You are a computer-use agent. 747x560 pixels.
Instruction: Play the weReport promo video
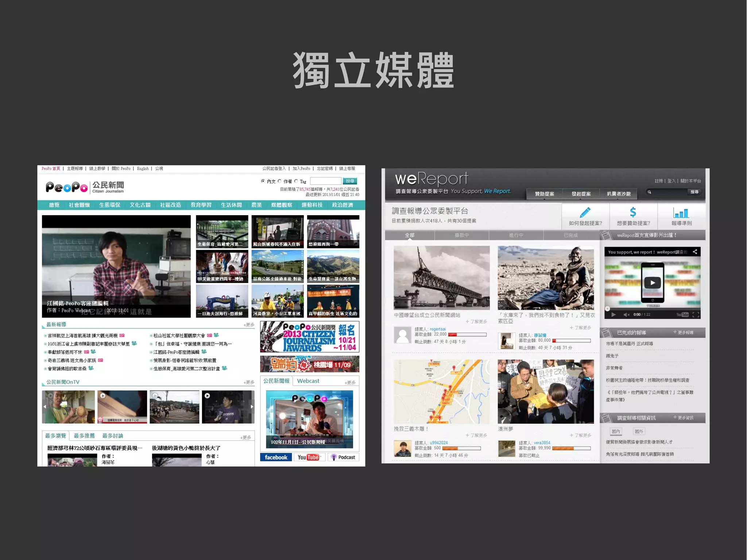coord(652,282)
